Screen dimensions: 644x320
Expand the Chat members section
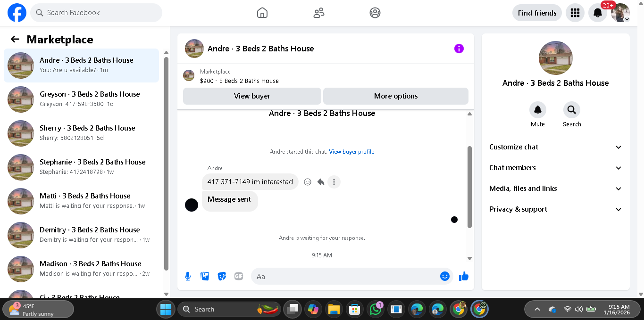click(x=556, y=168)
